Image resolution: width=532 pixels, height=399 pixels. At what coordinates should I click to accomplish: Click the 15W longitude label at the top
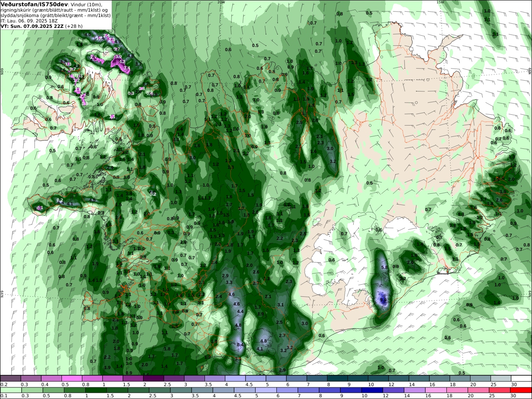point(440,2)
